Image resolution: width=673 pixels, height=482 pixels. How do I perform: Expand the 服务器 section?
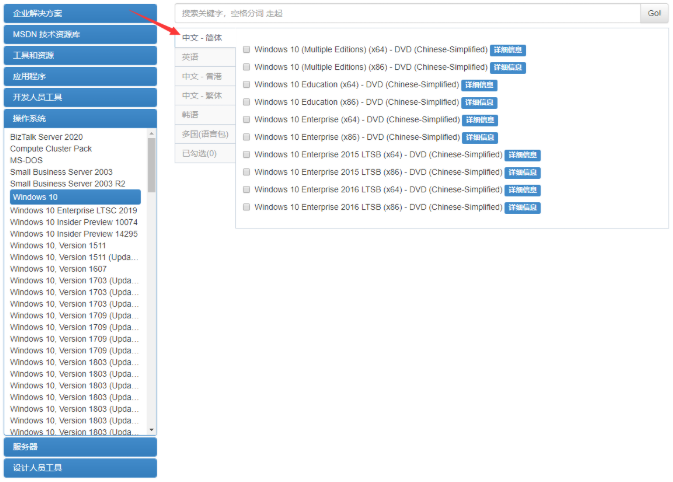[79, 447]
